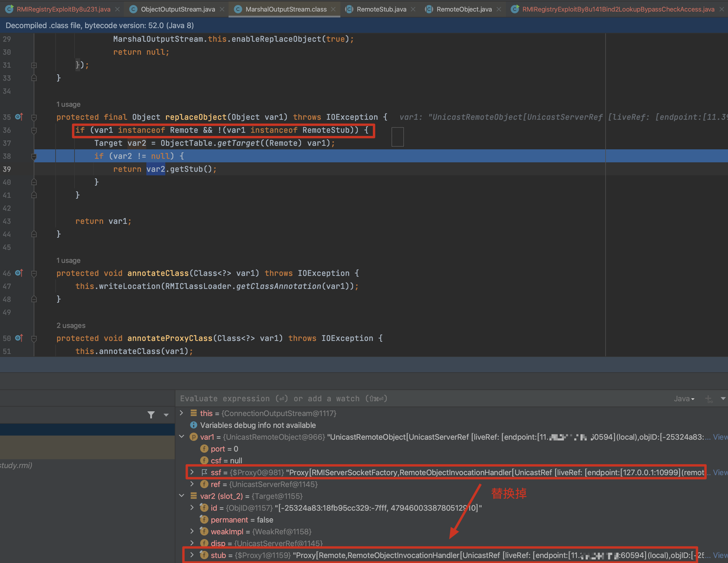Expand folded code region at line 31
Image resolution: width=728 pixels, height=563 pixels.
point(34,65)
